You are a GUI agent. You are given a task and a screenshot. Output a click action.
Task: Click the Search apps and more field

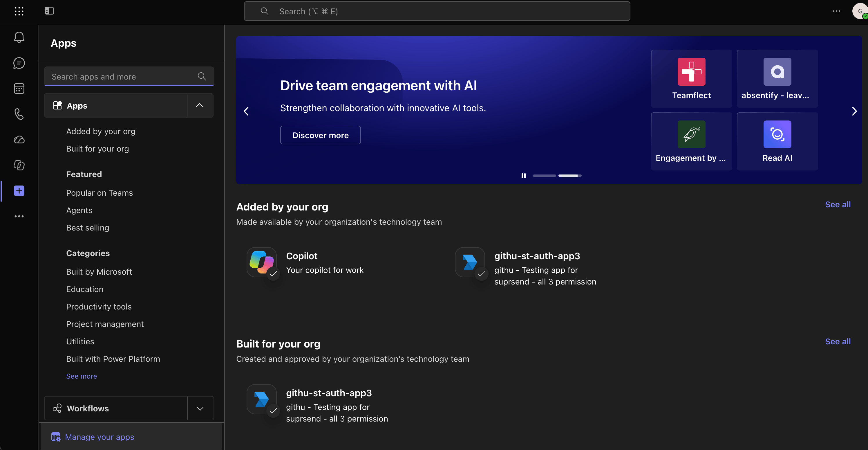[129, 77]
